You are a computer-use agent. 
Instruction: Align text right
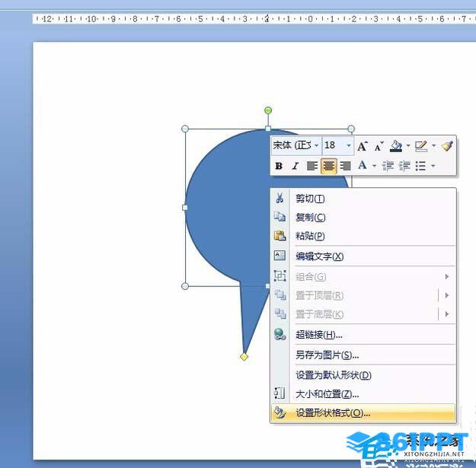[346, 166]
